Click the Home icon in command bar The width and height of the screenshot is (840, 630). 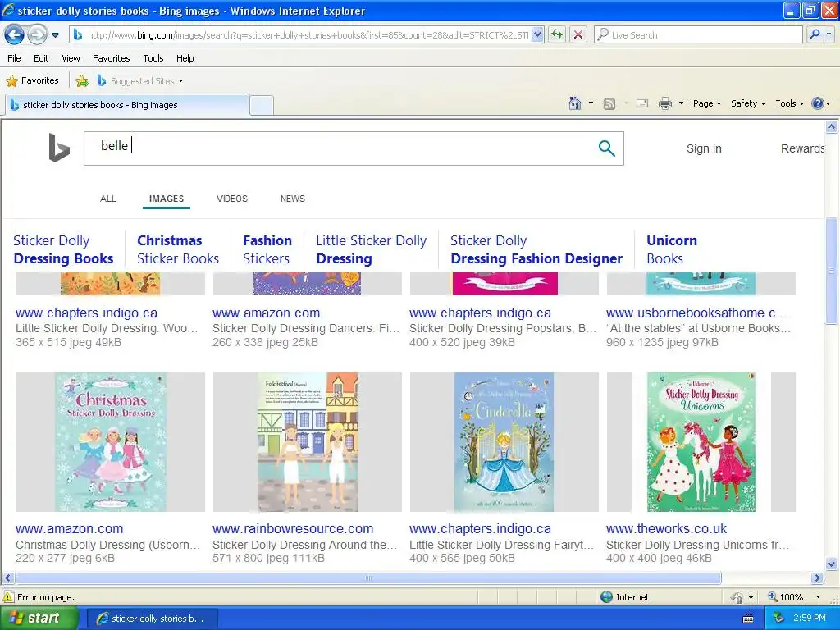[575, 103]
